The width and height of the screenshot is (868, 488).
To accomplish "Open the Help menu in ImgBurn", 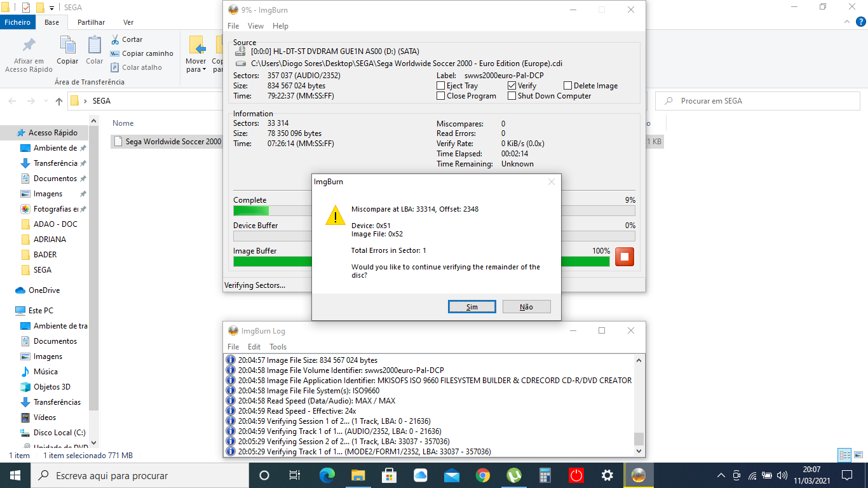I will click(x=280, y=26).
